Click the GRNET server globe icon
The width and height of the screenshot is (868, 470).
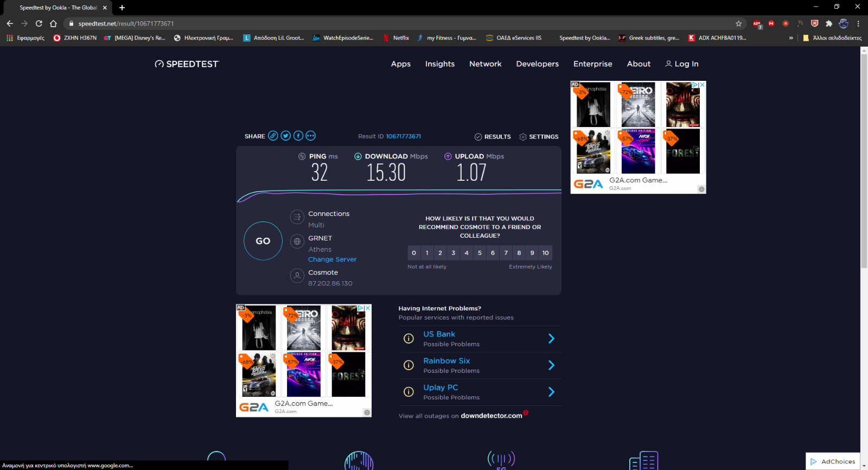point(297,242)
